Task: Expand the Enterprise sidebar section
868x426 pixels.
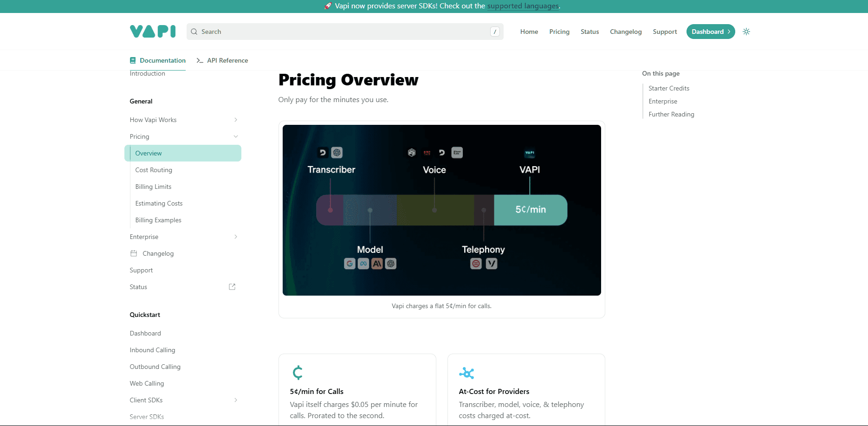Action: [x=236, y=237]
